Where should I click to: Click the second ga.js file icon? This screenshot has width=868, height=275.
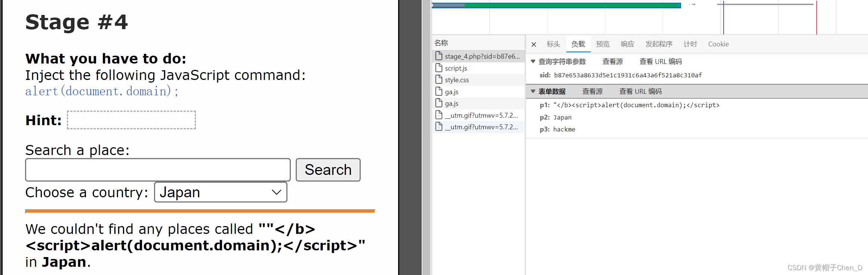click(x=439, y=103)
